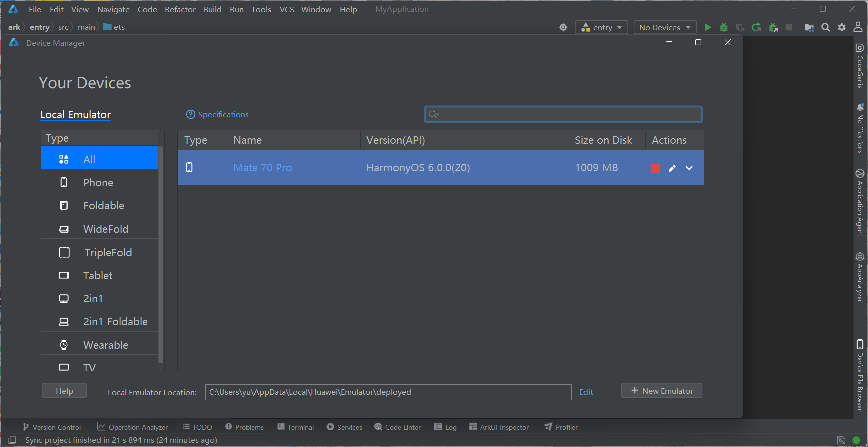Click the Stop icon in toolbar

click(789, 27)
